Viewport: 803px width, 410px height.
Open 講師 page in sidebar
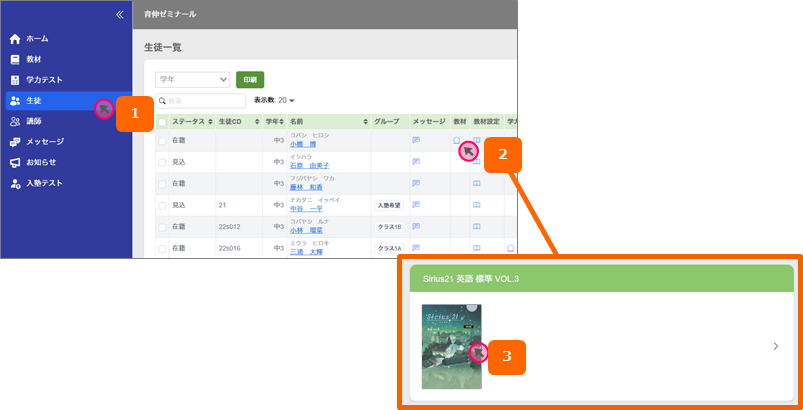(x=33, y=121)
